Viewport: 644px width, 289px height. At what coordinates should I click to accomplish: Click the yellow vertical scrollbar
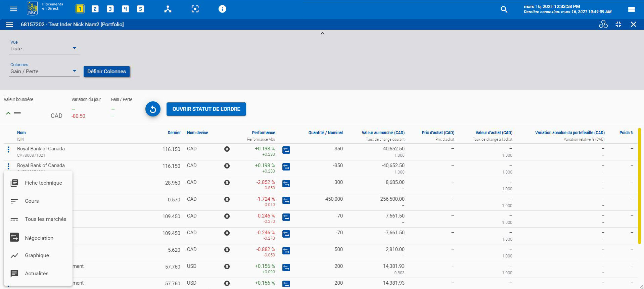pyautogui.click(x=639, y=186)
